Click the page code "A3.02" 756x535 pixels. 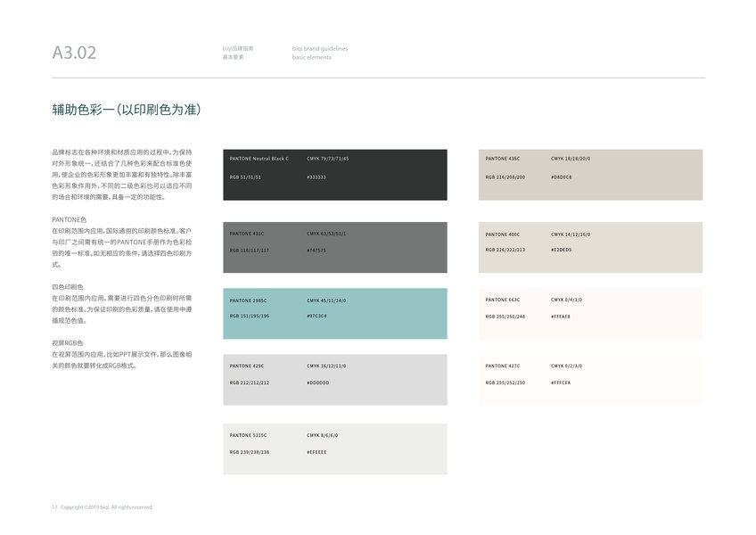(74, 53)
